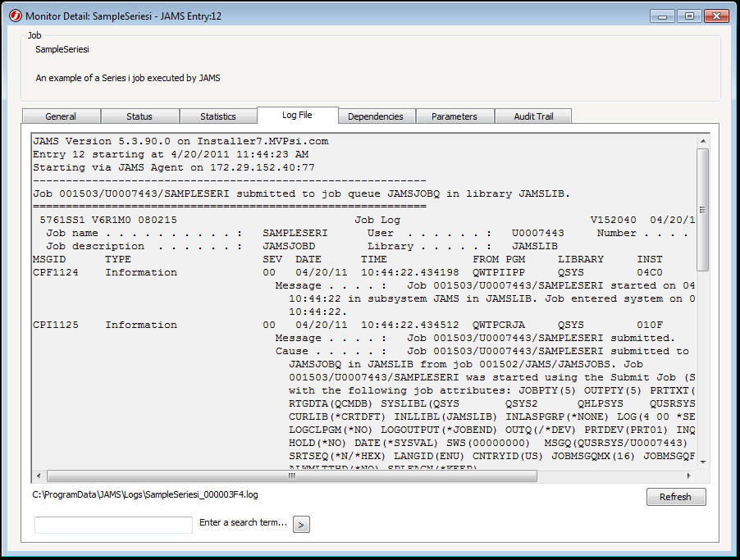Screen dimensions: 740x560
Task: Click the JAMSJOBD job description value
Action: click(289, 246)
